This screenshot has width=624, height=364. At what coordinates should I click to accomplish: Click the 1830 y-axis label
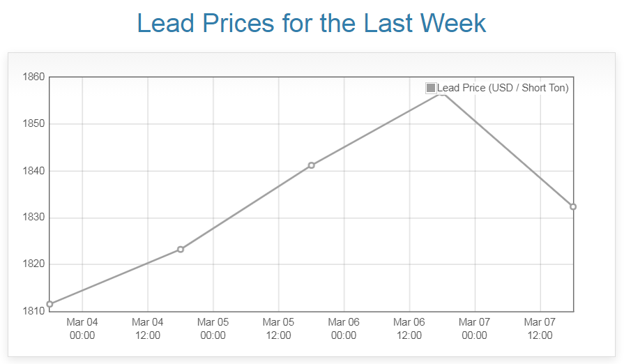pos(33,218)
